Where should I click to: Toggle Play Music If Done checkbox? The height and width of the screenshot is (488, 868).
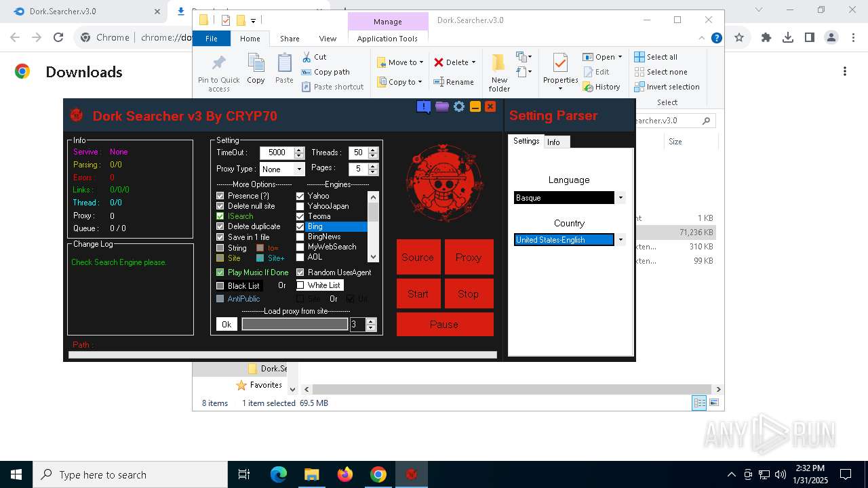click(x=220, y=272)
